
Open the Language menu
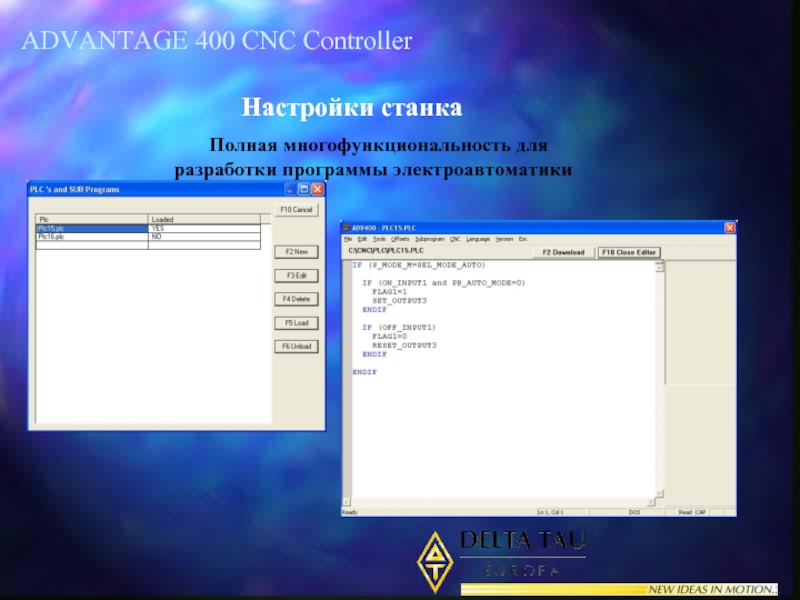pos(478,239)
